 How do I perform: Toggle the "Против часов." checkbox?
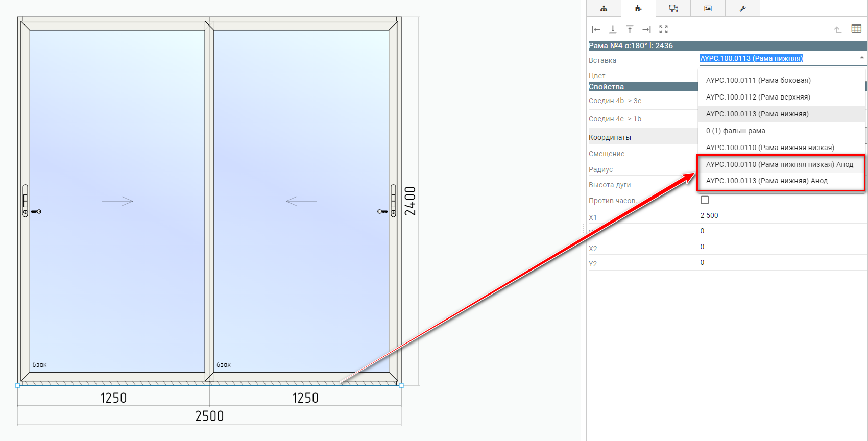tap(705, 200)
